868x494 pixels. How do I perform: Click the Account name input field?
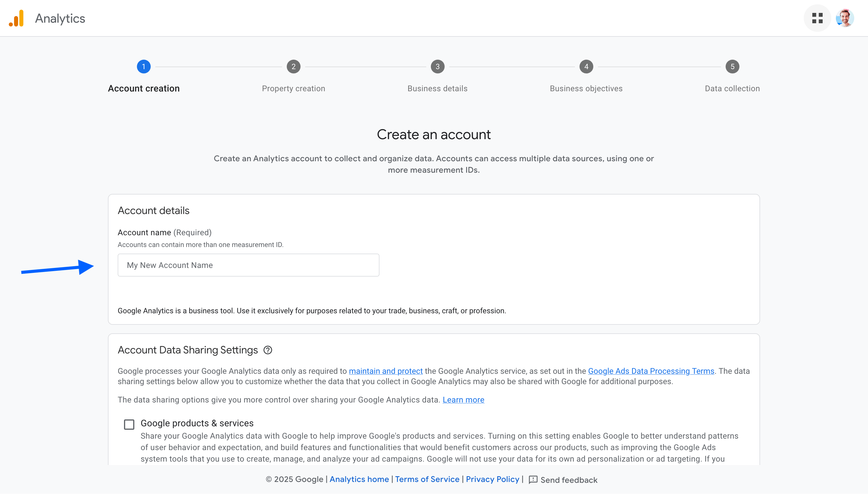(x=248, y=264)
